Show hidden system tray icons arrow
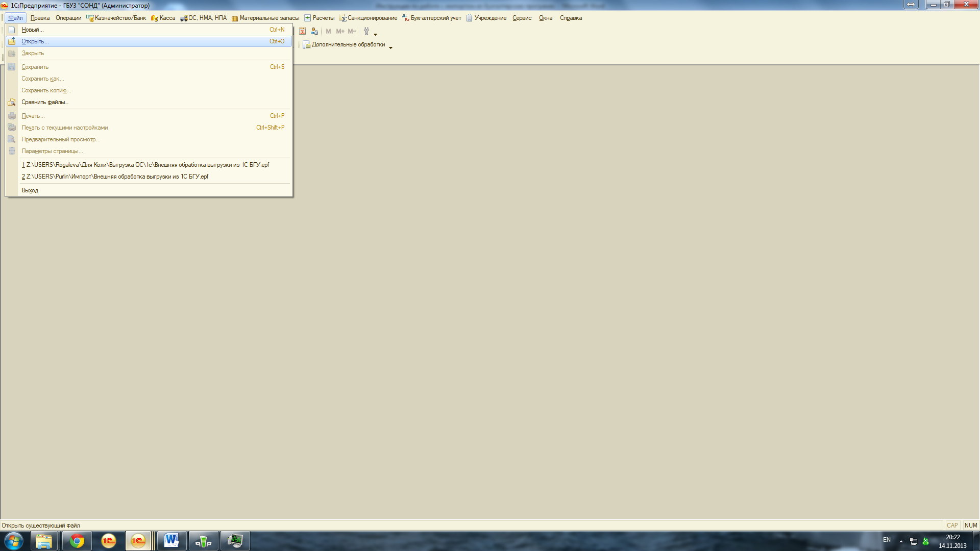Viewport: 980px width, 551px height. coord(901,541)
